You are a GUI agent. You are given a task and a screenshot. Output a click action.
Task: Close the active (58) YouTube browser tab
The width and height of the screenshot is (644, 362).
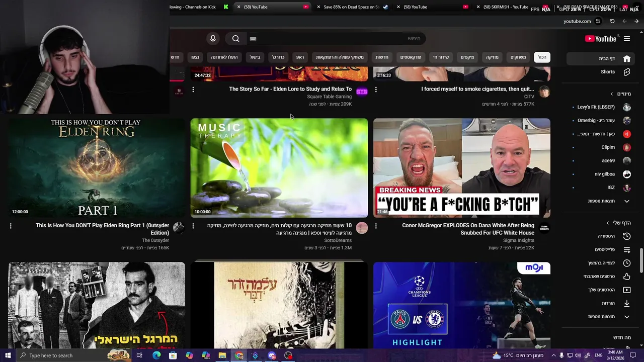tap(239, 7)
